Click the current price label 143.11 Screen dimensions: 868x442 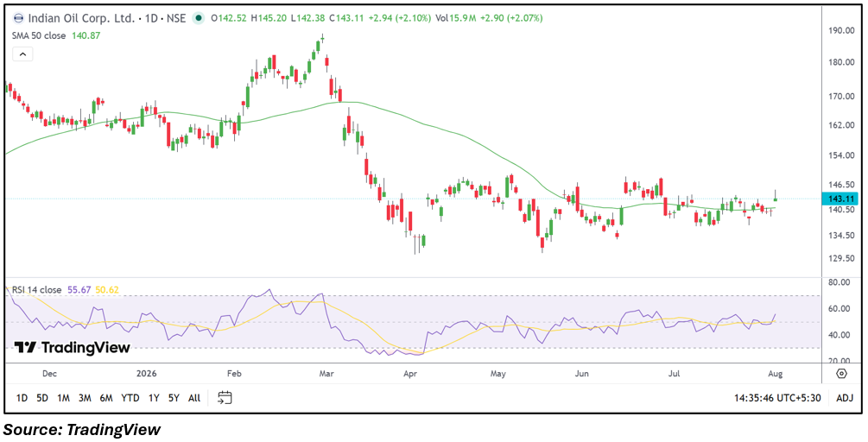tap(839, 199)
